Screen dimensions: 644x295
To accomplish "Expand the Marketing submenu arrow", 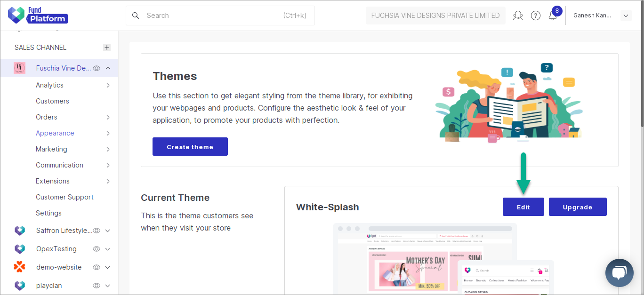I will [x=108, y=149].
